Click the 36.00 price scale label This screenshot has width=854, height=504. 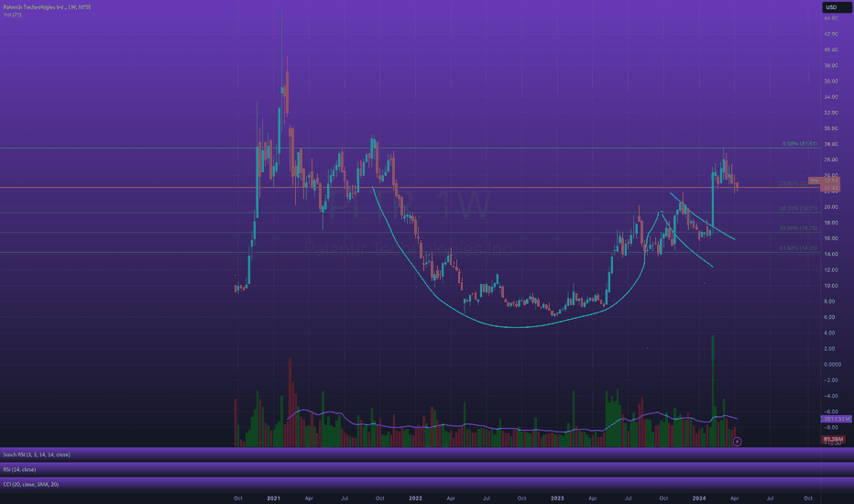click(x=830, y=82)
